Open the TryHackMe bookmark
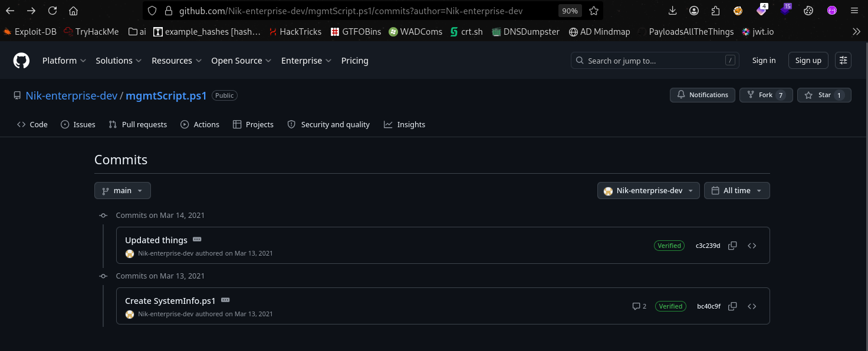Image resolution: width=868 pixels, height=351 pixels. 92,32
